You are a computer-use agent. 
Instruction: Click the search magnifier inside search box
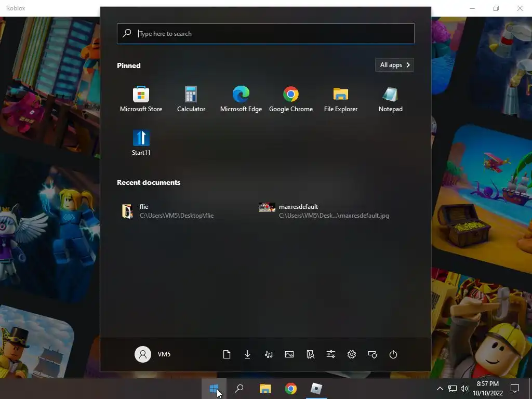click(127, 33)
